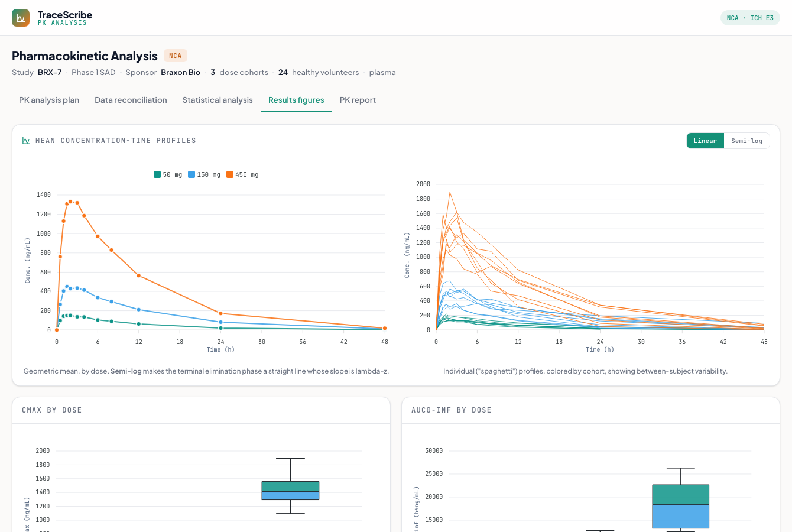Open the Data reconciliation tab
The width and height of the screenshot is (792, 532).
click(x=131, y=100)
